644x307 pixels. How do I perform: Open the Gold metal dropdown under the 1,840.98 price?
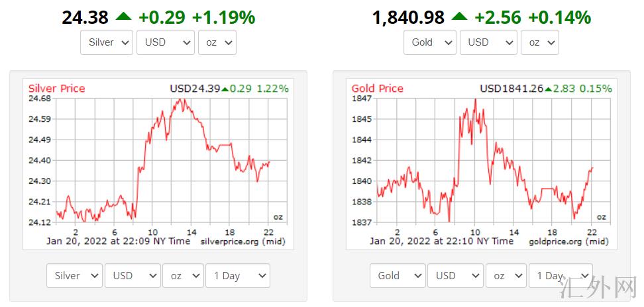(430, 42)
